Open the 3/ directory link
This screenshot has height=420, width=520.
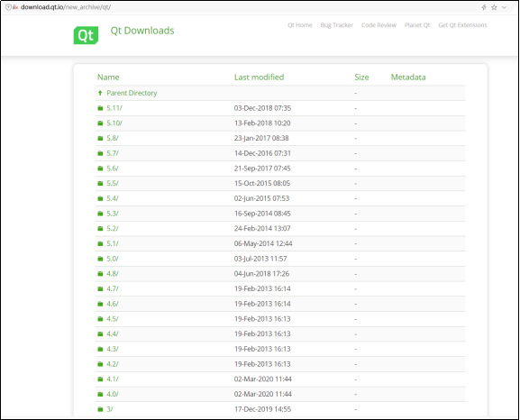point(110,409)
